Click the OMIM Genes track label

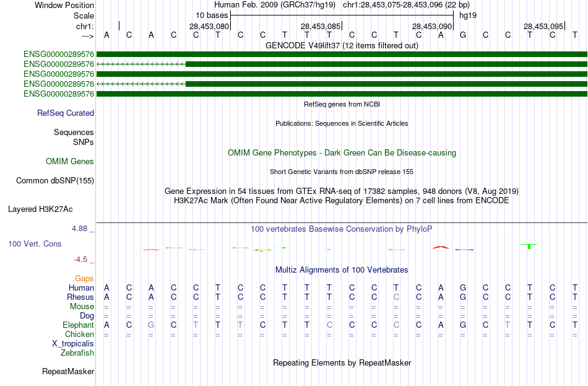click(x=70, y=162)
